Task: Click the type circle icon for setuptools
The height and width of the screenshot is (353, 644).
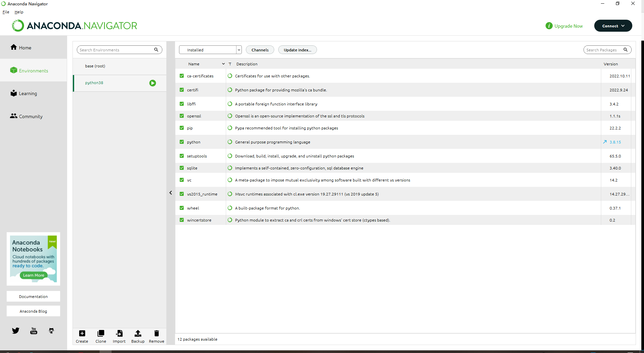Action: (x=230, y=156)
